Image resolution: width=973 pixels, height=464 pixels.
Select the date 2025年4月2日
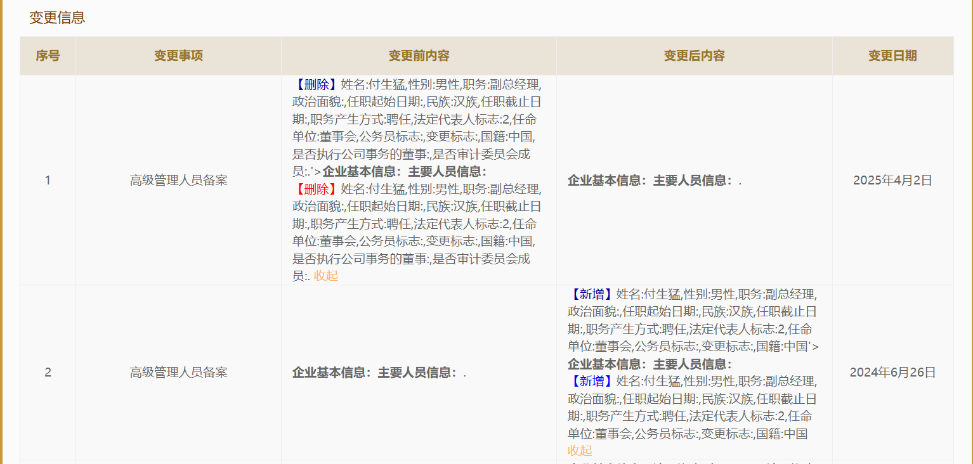892,180
